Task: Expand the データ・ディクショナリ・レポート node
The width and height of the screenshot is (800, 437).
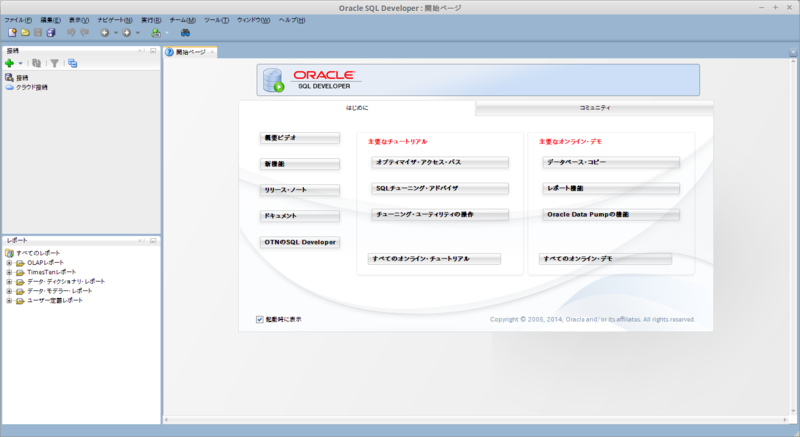Action: tap(9, 282)
